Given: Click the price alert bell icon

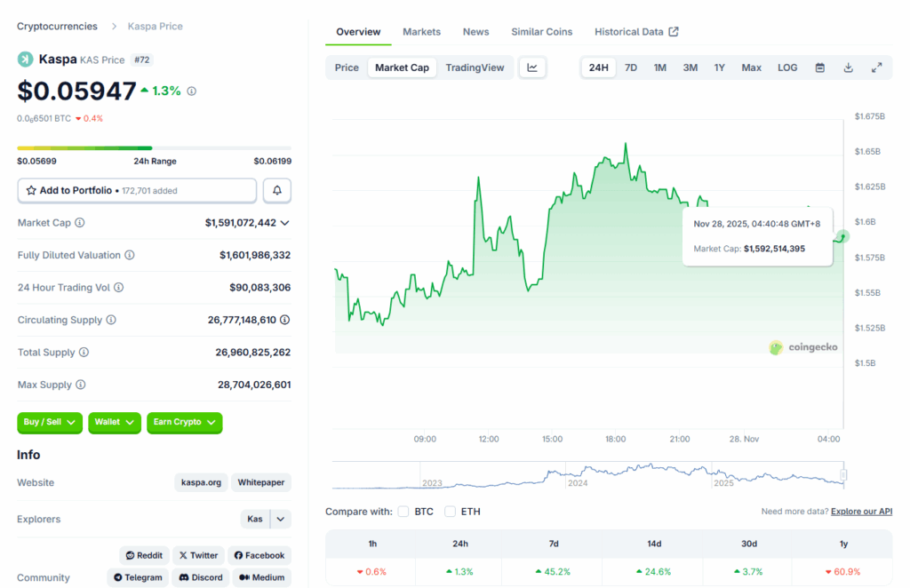Looking at the screenshot, I should tap(277, 190).
